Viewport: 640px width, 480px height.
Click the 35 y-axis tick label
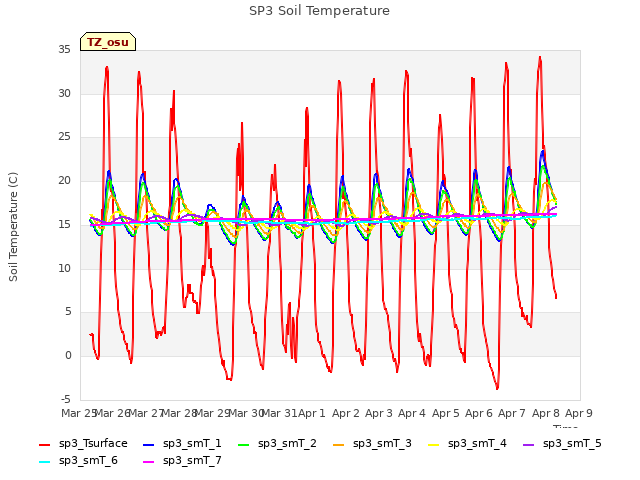(x=64, y=50)
